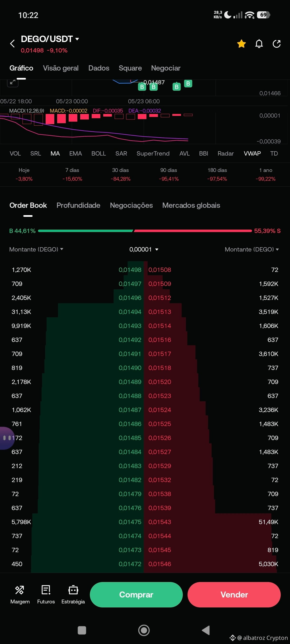Viewport: 290px width, 644px height.
Task: Change price precision 0,00001 dropdown
Action: coord(144,249)
